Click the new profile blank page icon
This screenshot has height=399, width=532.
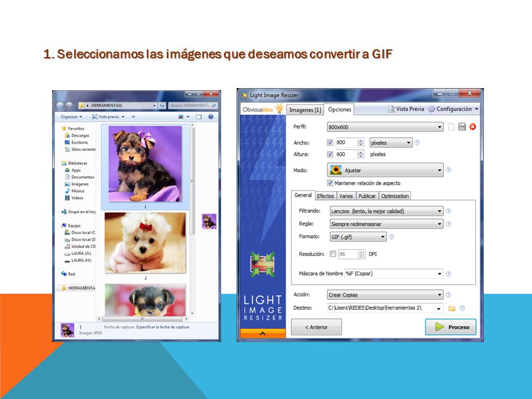click(x=451, y=127)
